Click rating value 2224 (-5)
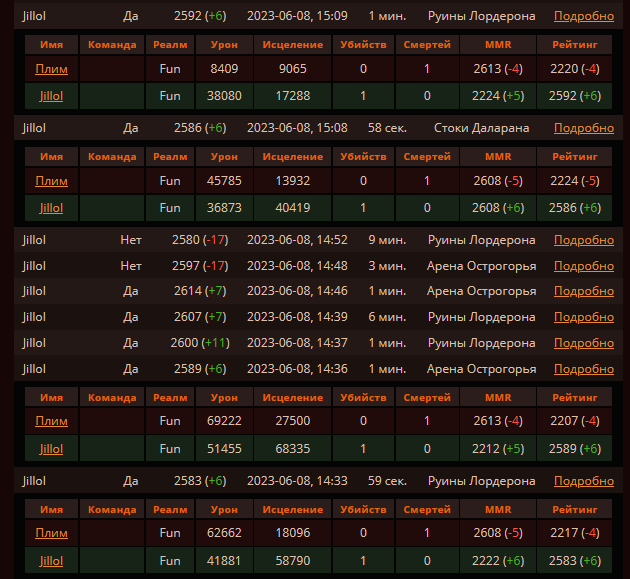630x579 pixels. (575, 181)
